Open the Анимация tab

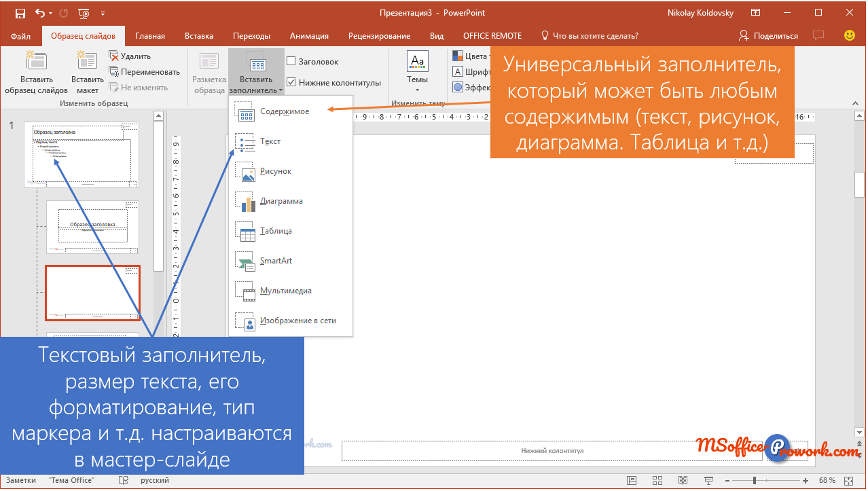tap(309, 36)
